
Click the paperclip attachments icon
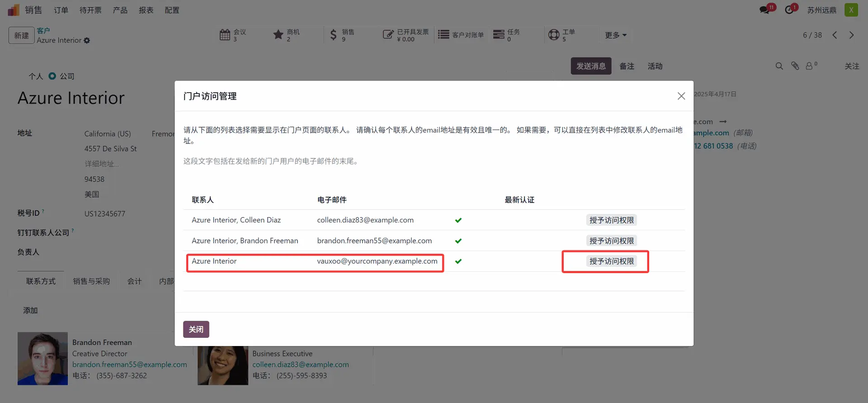coord(795,66)
